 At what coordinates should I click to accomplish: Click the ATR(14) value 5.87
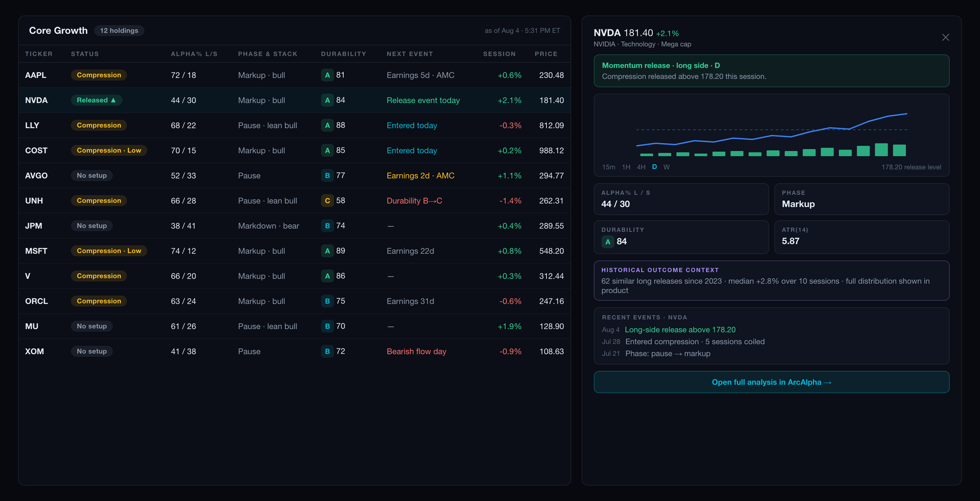pyautogui.click(x=791, y=241)
